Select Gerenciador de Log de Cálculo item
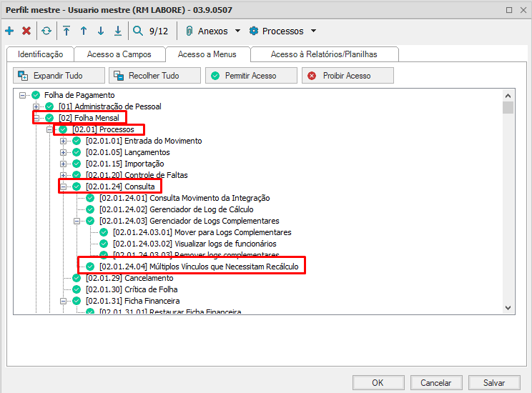Image resolution: width=532 pixels, height=393 pixels. (x=177, y=209)
